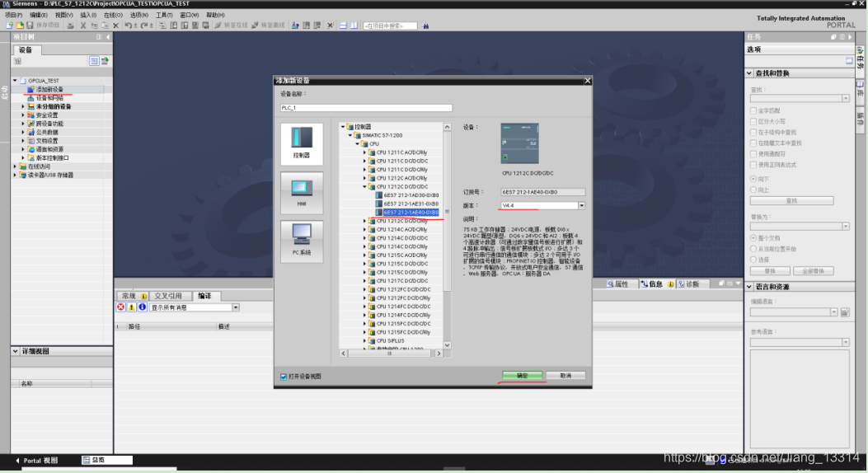Enable 使用通配符 wildcard checkbox
Image resolution: width=868 pixels, height=473 pixels.
point(753,154)
